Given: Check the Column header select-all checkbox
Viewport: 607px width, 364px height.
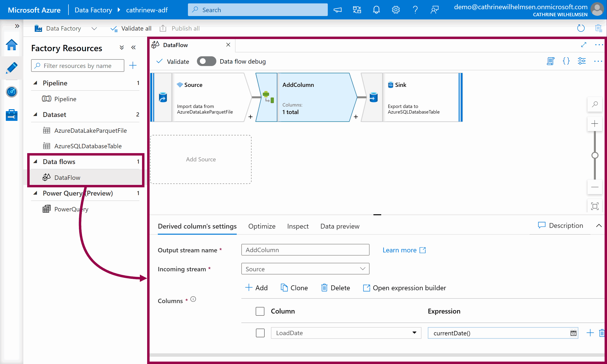Looking at the screenshot, I should (260, 311).
